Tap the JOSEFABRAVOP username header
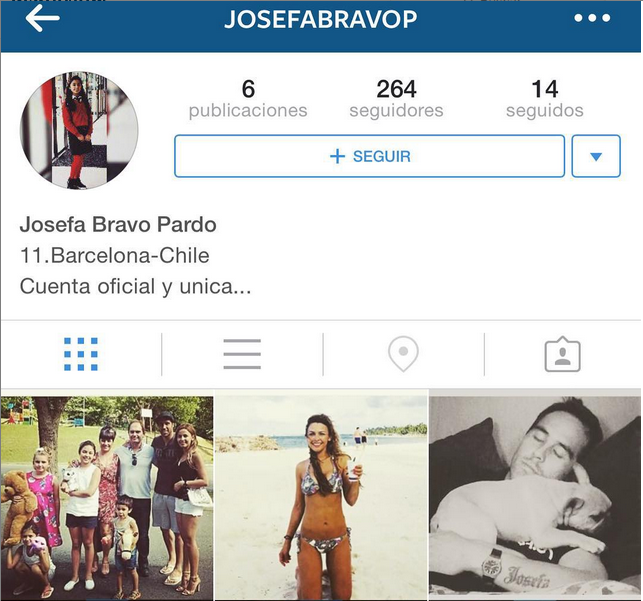643x601 pixels. coord(321,19)
